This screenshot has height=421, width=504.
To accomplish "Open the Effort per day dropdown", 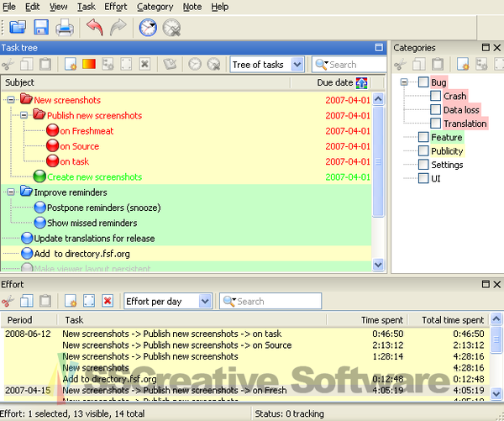I will (205, 302).
